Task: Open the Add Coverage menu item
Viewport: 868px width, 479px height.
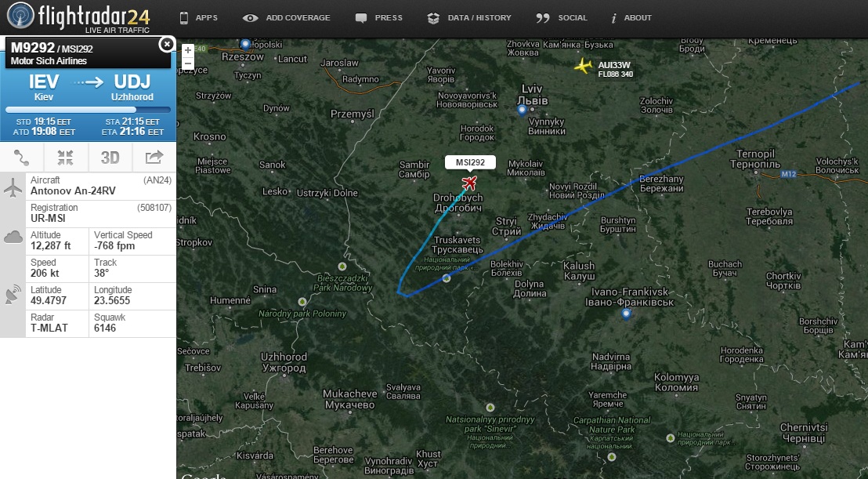Action: point(287,18)
